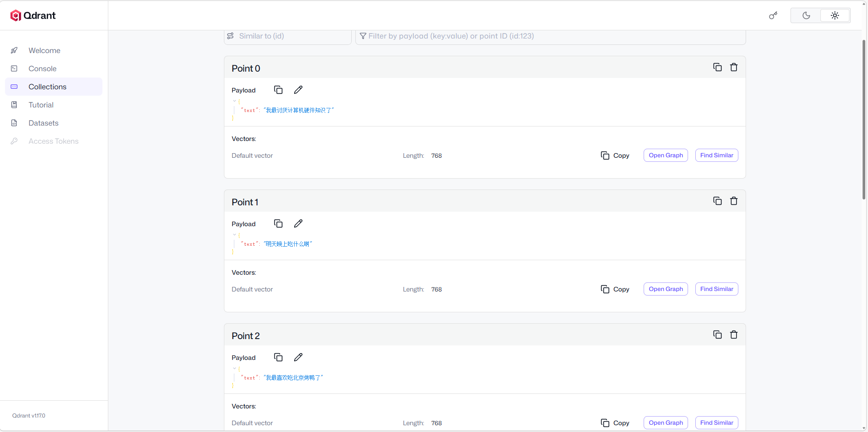Open Access Tokens in sidebar

click(53, 141)
